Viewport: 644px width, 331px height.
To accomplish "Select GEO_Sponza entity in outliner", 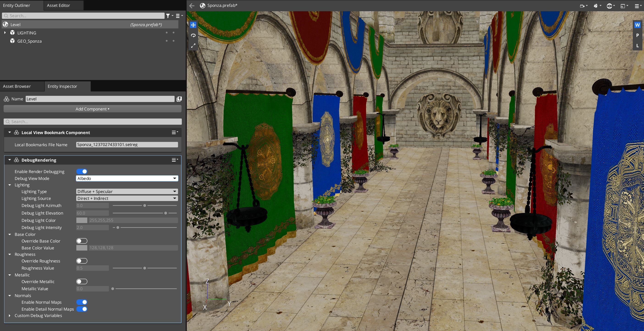I will [29, 41].
